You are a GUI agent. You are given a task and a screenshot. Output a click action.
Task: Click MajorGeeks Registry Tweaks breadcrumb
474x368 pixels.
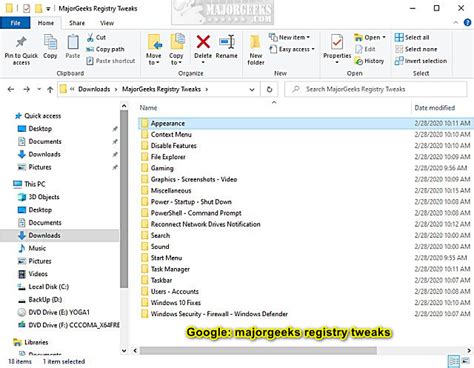click(x=161, y=89)
